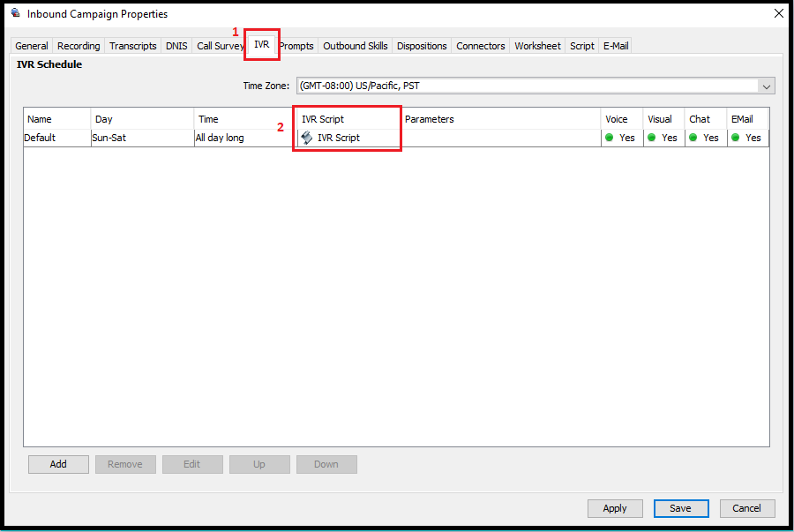Click the IVR Script column header

tap(348, 119)
